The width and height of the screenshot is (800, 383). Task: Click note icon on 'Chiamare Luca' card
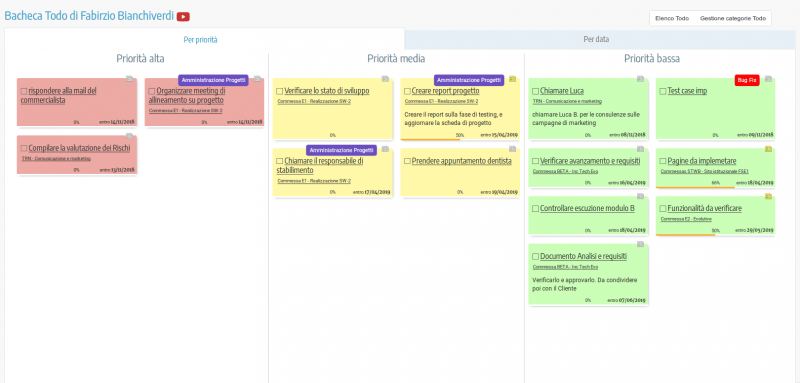[640, 79]
